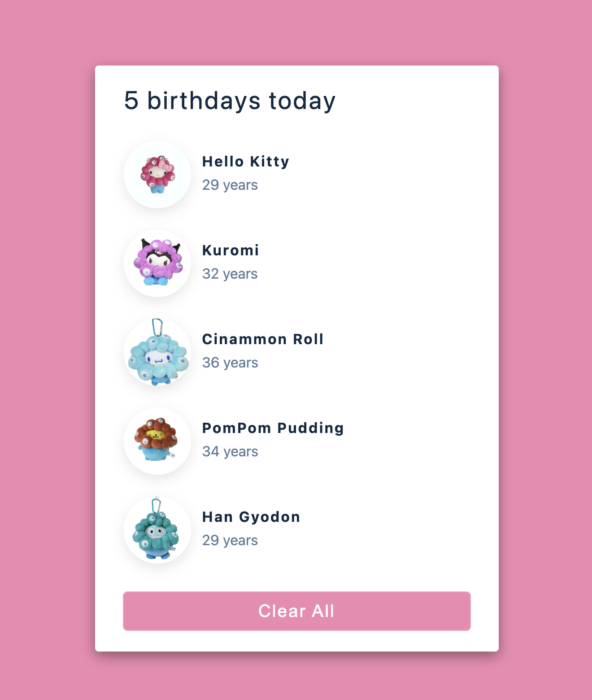This screenshot has height=700, width=592.
Task: Click the Han Gyodon name text
Action: 251,517
